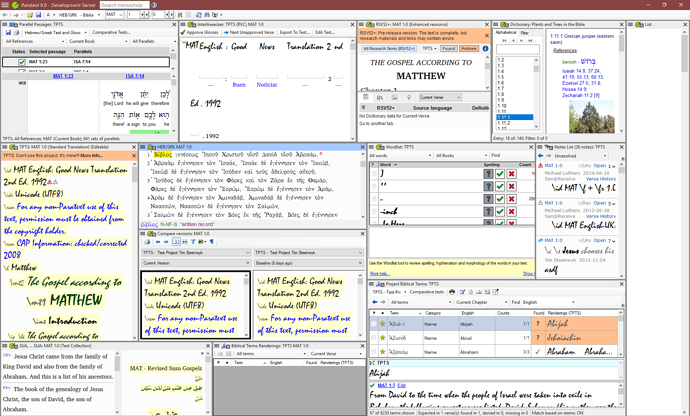The image size is (690, 416).
Task: Click the More Info link in TPTS orange banner
Action: coord(92,155)
